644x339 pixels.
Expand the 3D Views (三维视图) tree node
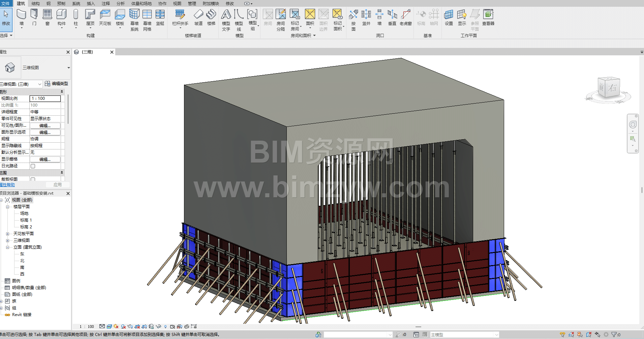pos(8,241)
